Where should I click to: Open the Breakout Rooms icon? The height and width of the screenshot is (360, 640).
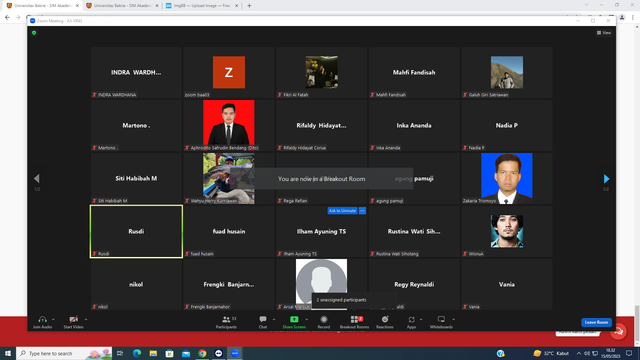click(x=354, y=319)
